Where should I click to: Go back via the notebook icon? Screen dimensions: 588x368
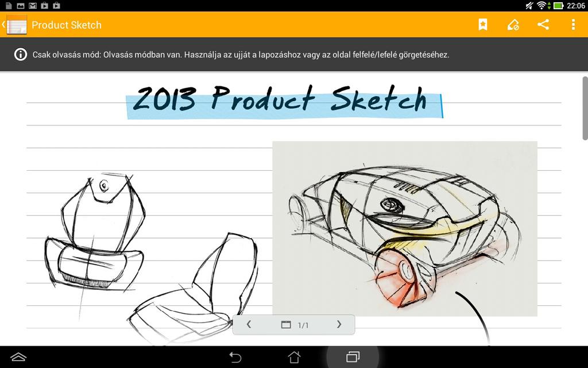coord(15,25)
